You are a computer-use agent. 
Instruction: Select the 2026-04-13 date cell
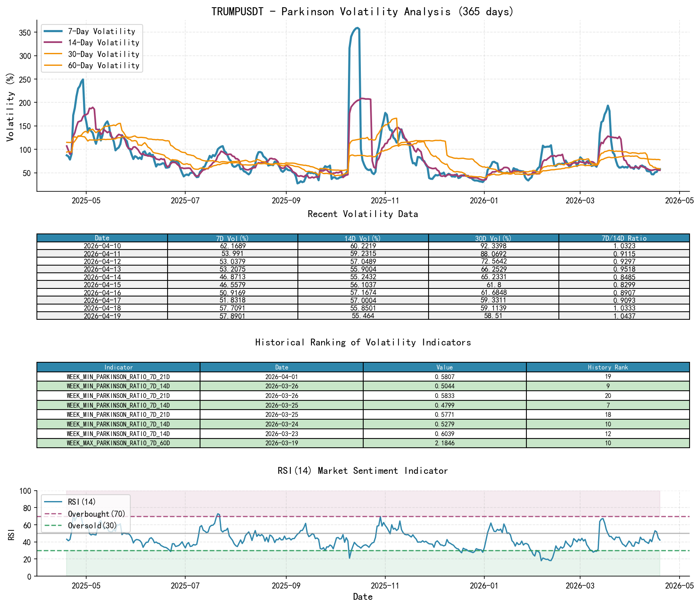[x=102, y=269]
